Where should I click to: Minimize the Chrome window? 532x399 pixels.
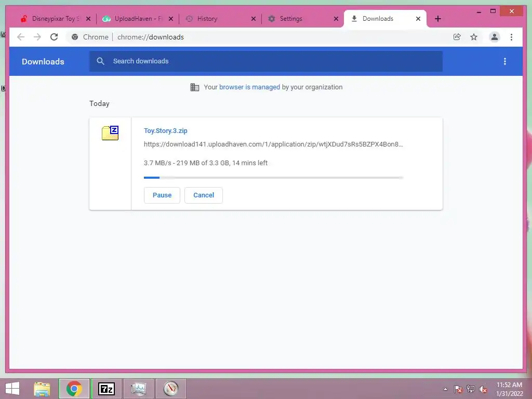[478, 11]
